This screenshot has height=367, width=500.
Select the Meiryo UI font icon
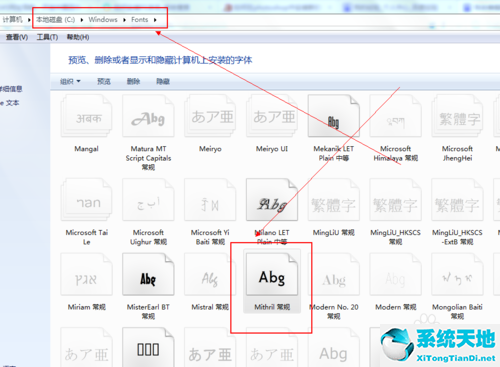click(272, 116)
